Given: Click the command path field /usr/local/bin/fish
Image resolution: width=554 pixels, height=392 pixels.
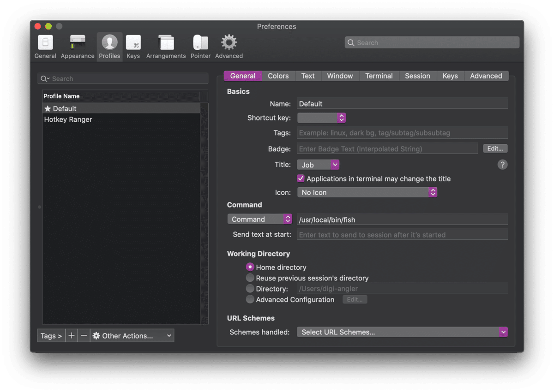Looking at the screenshot, I should [x=403, y=220].
